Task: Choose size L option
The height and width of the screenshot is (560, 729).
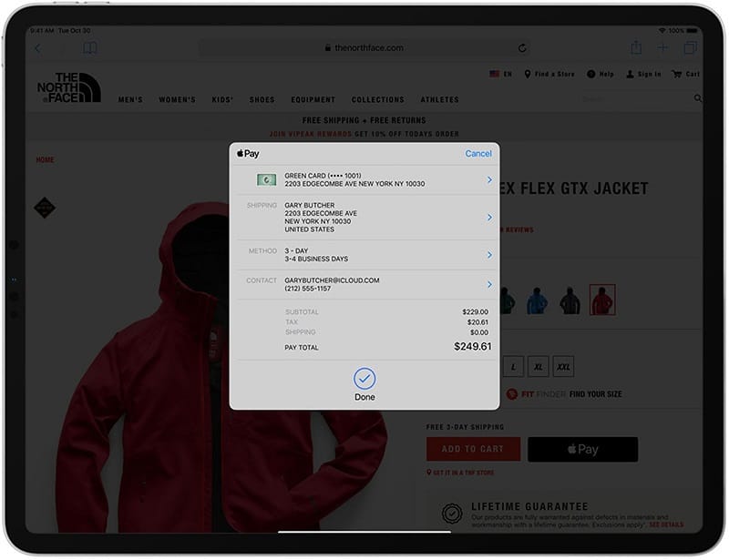Action: (512, 366)
